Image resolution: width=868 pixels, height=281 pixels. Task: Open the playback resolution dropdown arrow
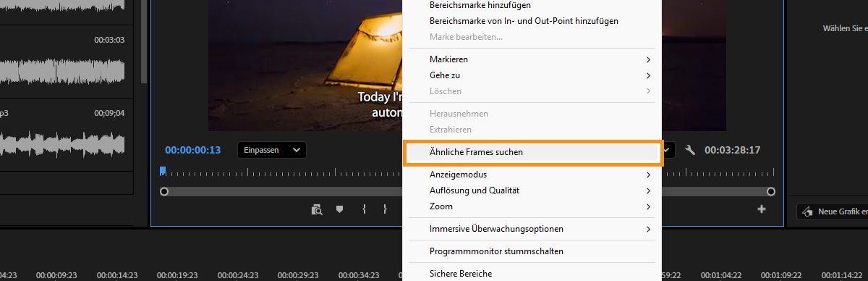point(667,150)
